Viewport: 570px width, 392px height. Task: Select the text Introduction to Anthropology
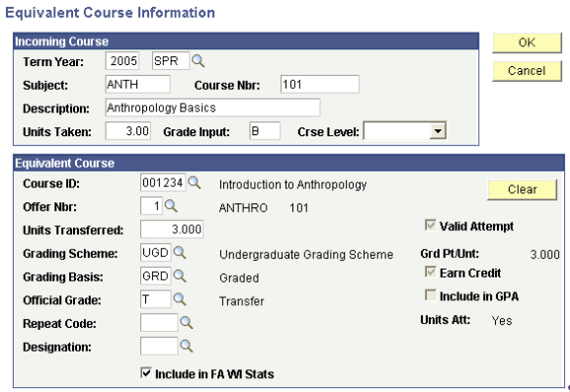point(293,185)
